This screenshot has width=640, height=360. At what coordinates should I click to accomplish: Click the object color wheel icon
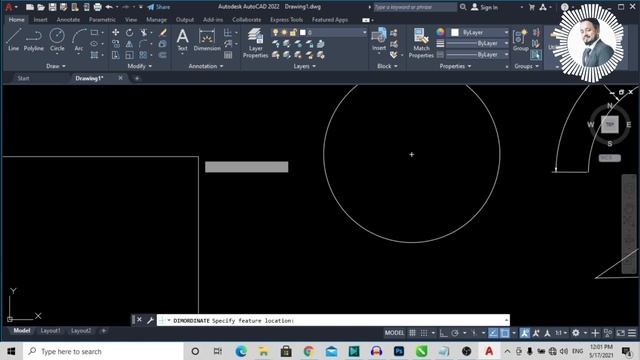click(440, 32)
